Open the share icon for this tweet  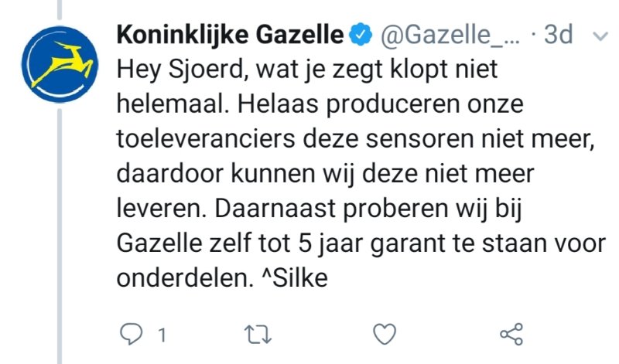click(511, 334)
